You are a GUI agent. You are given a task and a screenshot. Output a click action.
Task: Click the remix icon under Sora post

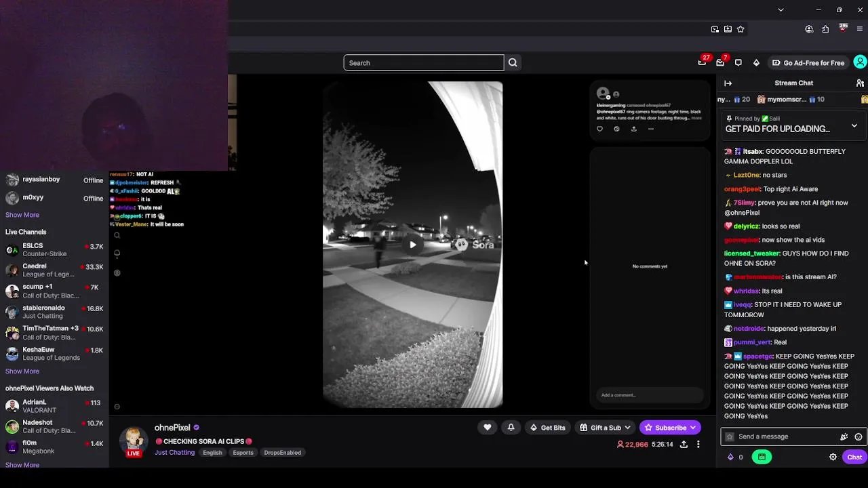(616, 129)
